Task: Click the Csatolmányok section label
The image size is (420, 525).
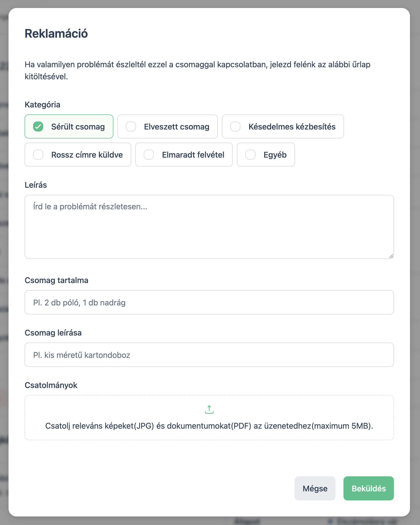Action: click(x=51, y=385)
